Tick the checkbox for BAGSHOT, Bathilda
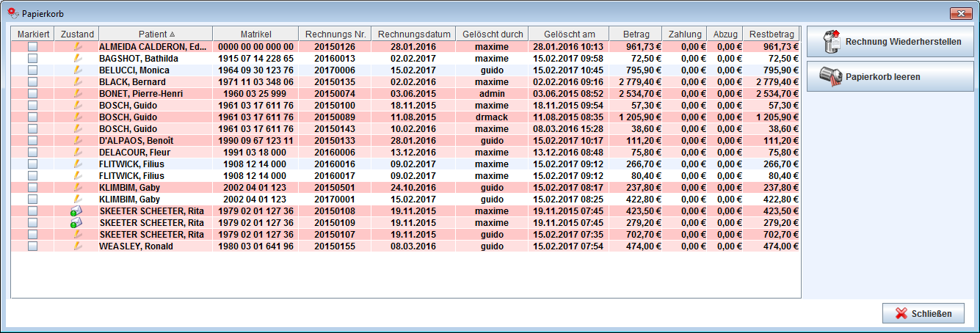Screen dimensions: 980x333 click(x=32, y=59)
